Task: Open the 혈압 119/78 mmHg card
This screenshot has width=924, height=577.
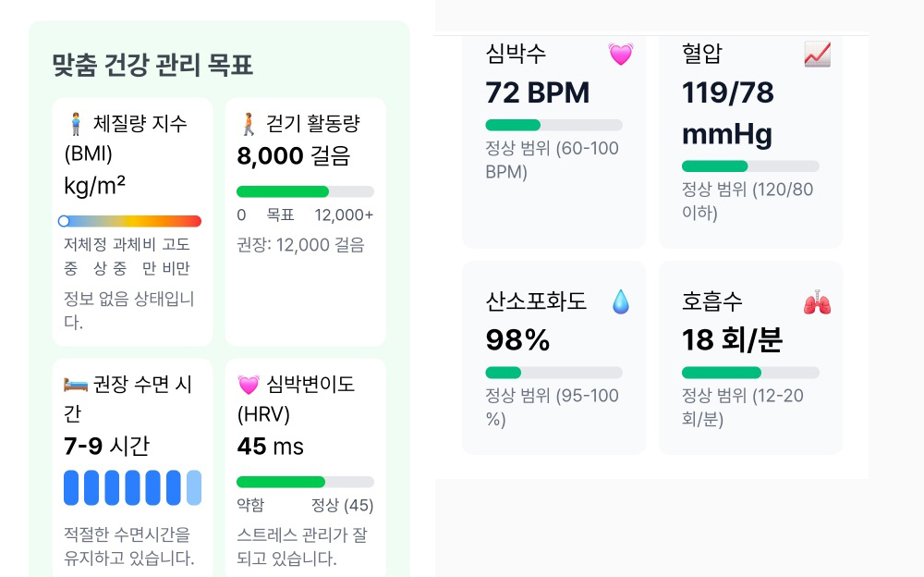Action: 750,139
